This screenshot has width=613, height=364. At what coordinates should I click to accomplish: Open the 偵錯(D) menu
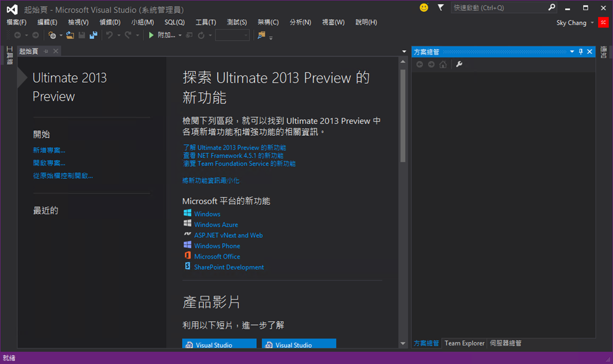[x=110, y=22]
